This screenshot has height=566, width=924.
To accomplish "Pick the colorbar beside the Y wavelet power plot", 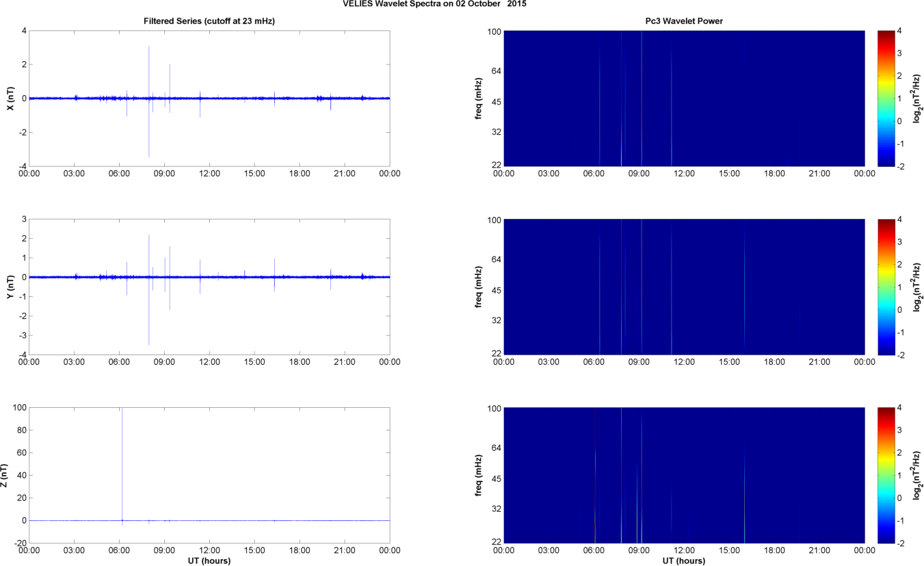I will pyautogui.click(x=886, y=287).
